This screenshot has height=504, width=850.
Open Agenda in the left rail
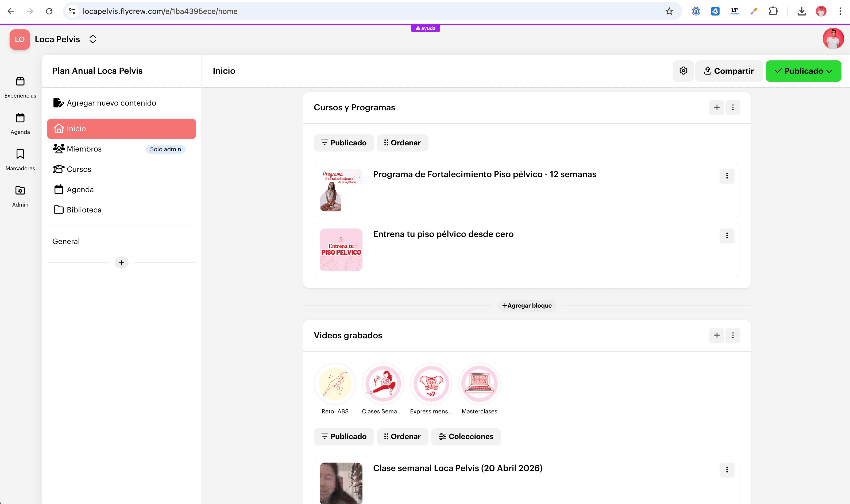tap(20, 124)
